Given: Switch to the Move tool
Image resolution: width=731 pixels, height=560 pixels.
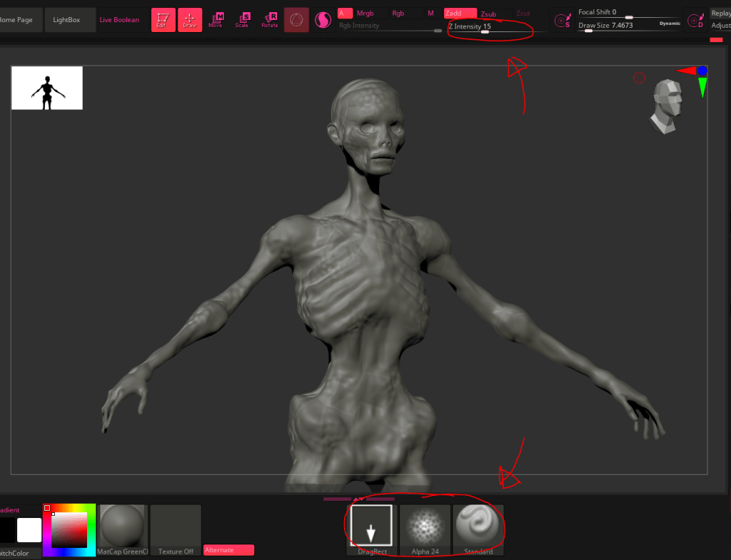Looking at the screenshot, I should coord(216,20).
